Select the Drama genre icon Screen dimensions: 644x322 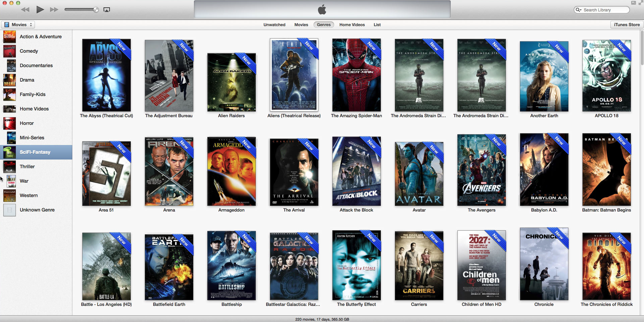(9, 80)
